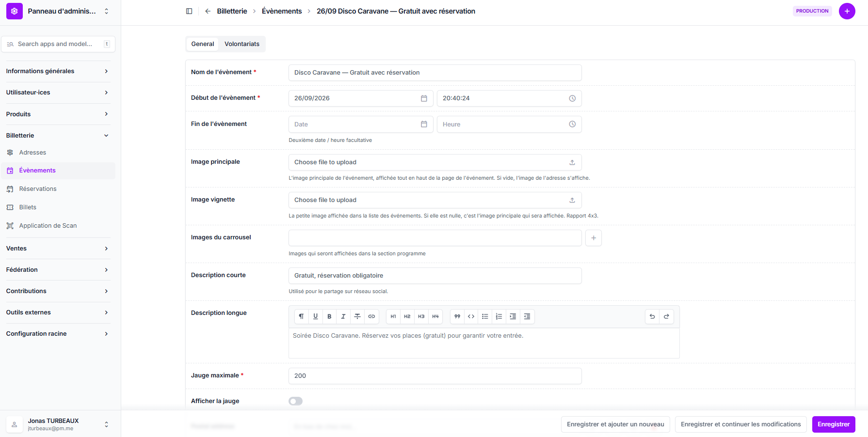868x437 pixels.
Task: Apply italic formatting in Description longue
Action: tap(343, 316)
